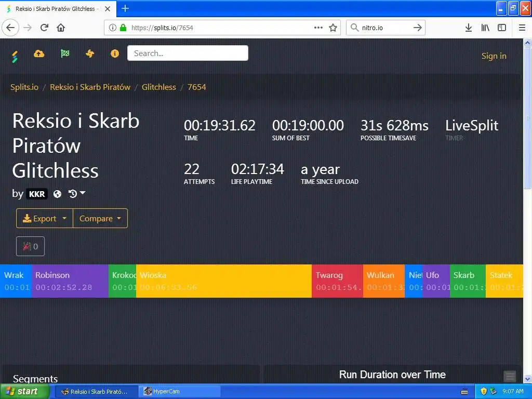Open page actions three-dot menu
Image resolution: width=532 pixels, height=399 pixels.
coord(318,28)
